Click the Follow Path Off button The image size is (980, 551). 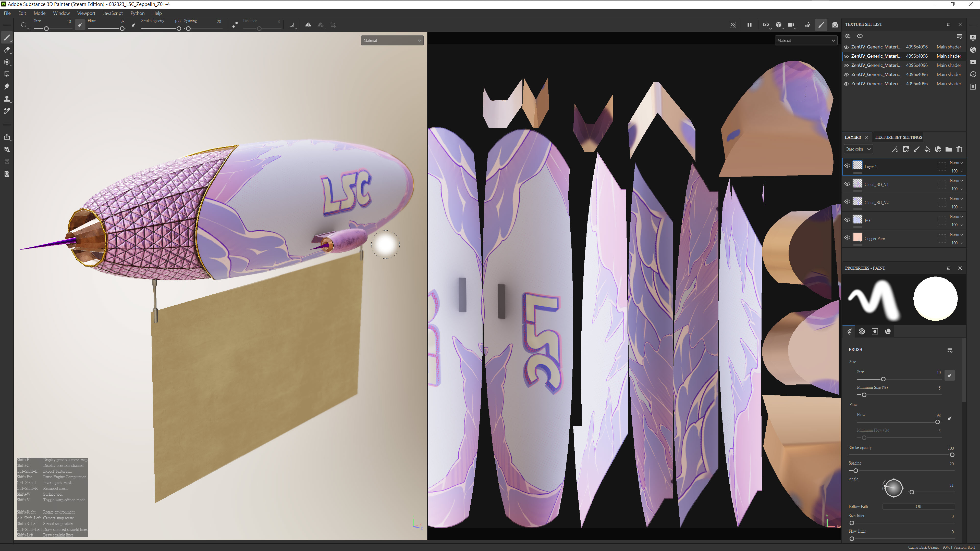click(918, 507)
